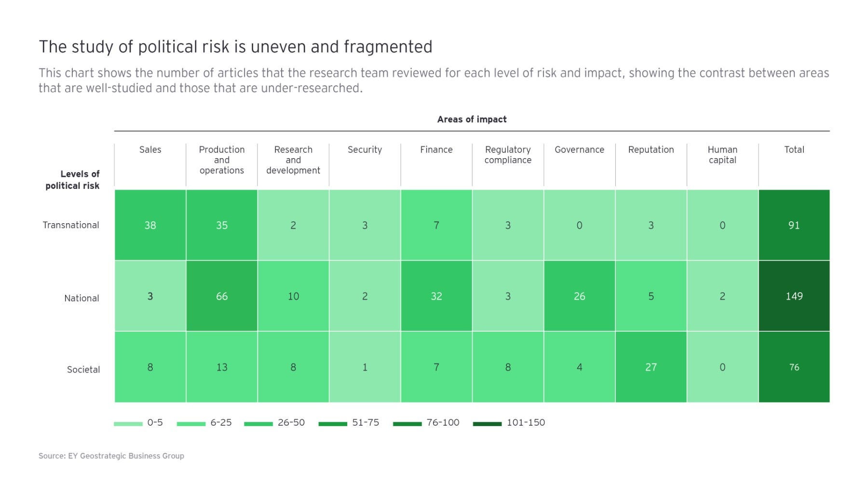Select the Societal Reputation cell showing 27
Image resolution: width=868 pixels, height=497 pixels.
[651, 367]
